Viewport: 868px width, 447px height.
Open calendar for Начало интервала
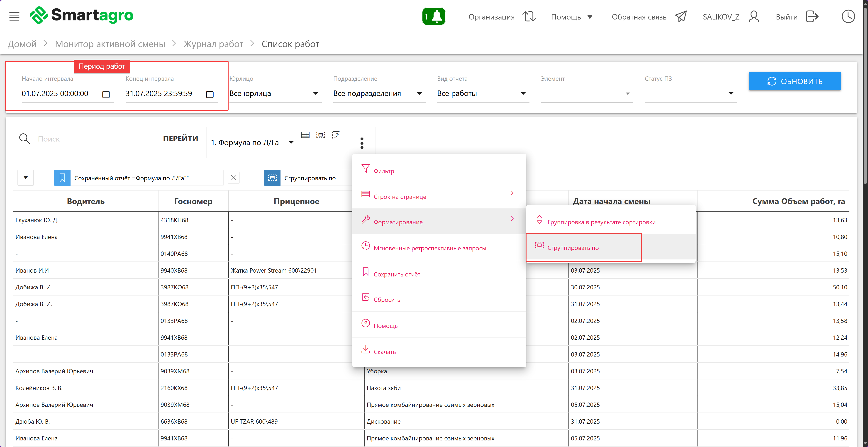pos(106,94)
